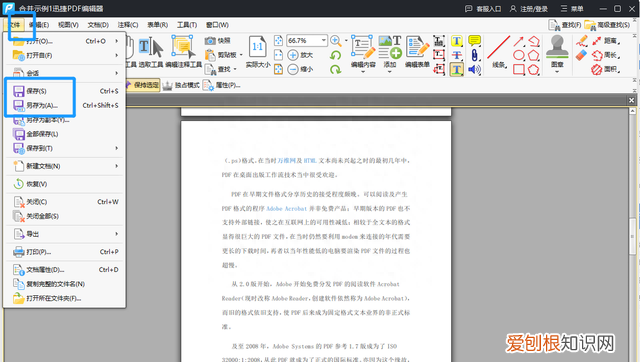Click the 高级查找(S) advanced search button
Image resolution: width=640 pixels, height=362 pixels.
pos(607,25)
